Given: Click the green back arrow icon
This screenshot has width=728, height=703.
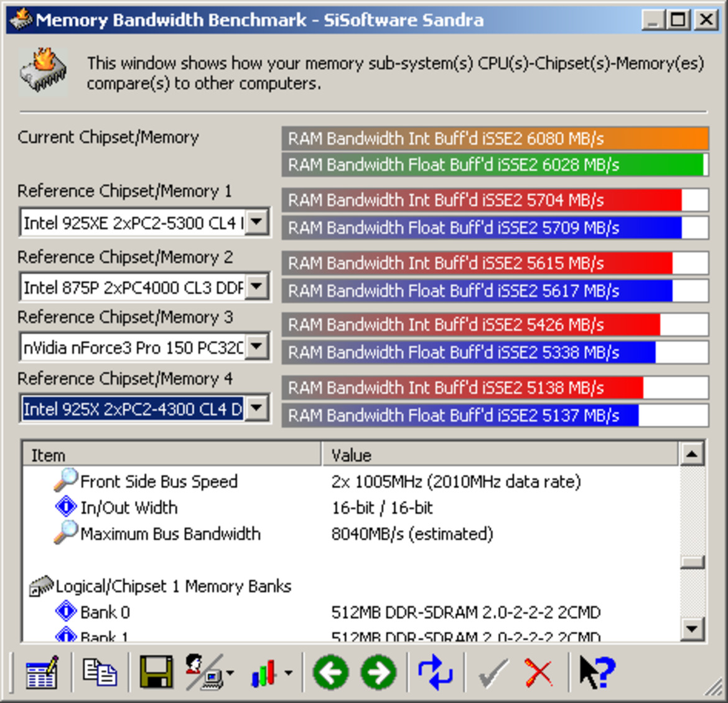Looking at the screenshot, I should [x=330, y=673].
